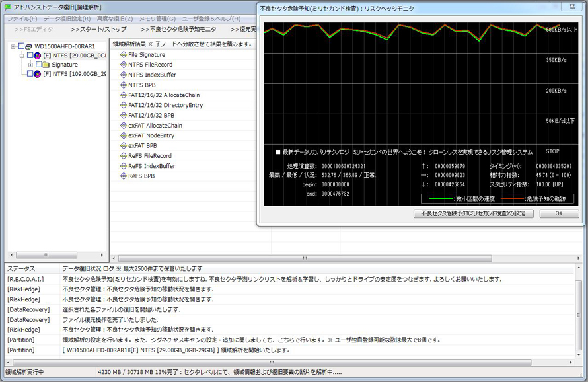Select the WD1500AHFD-00RAR1 tree label

tap(65, 46)
